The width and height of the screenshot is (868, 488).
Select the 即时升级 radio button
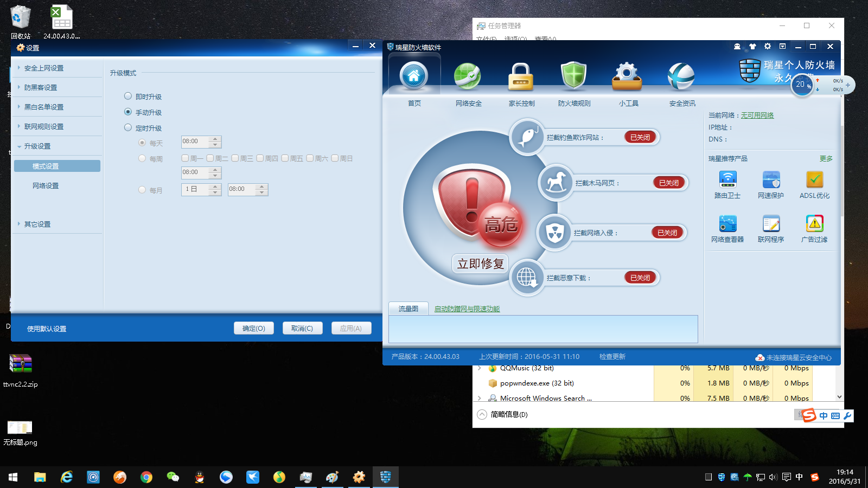(128, 96)
